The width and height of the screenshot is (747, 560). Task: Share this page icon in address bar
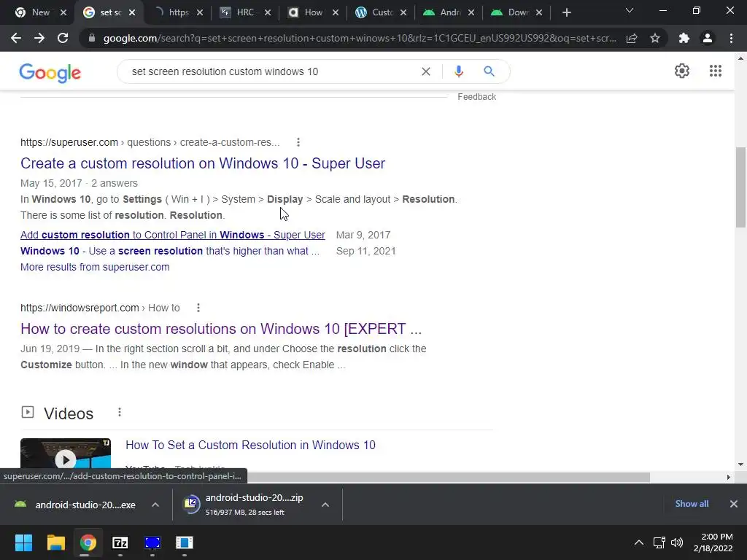[632, 38]
